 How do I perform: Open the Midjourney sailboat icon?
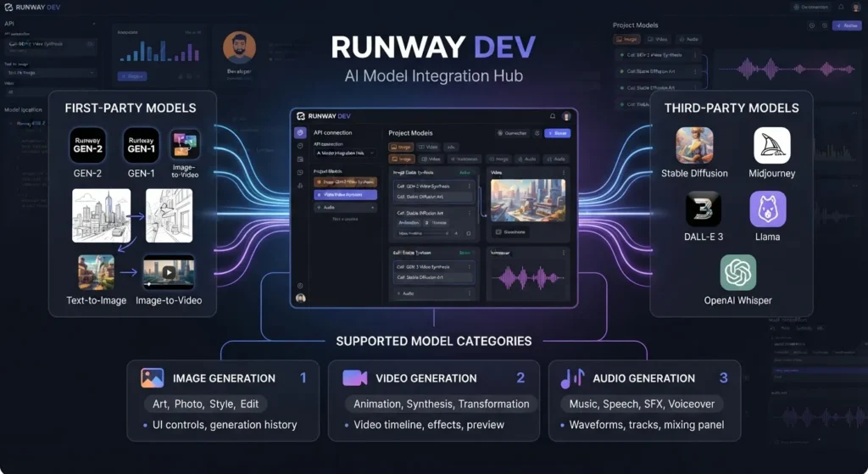[x=771, y=145]
